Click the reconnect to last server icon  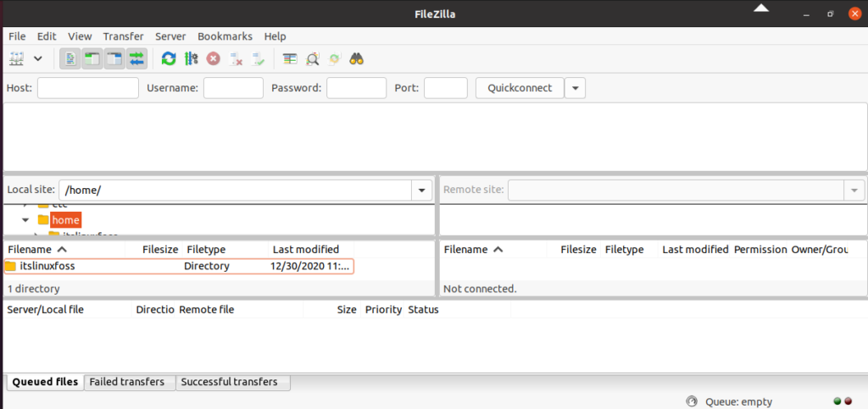tap(258, 58)
